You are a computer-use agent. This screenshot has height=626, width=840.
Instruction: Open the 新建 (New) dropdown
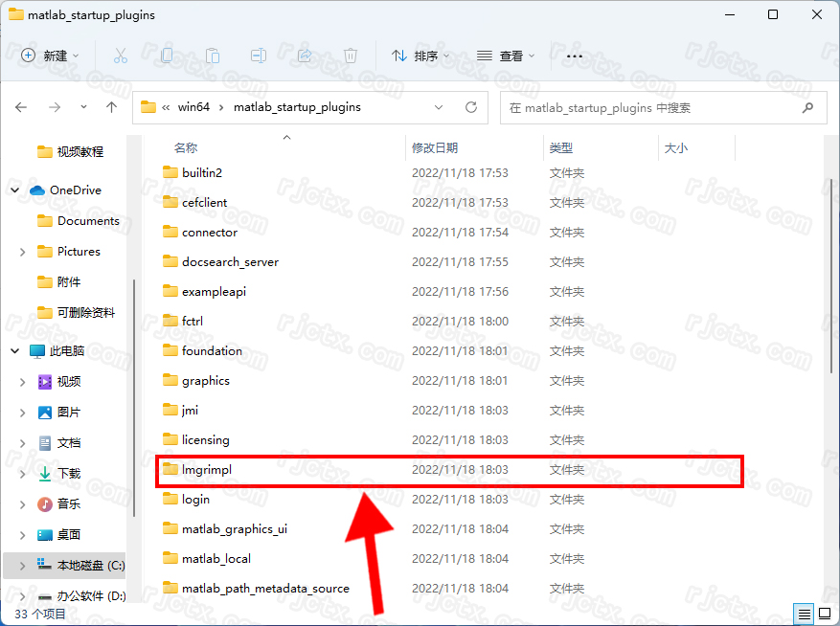(51, 56)
